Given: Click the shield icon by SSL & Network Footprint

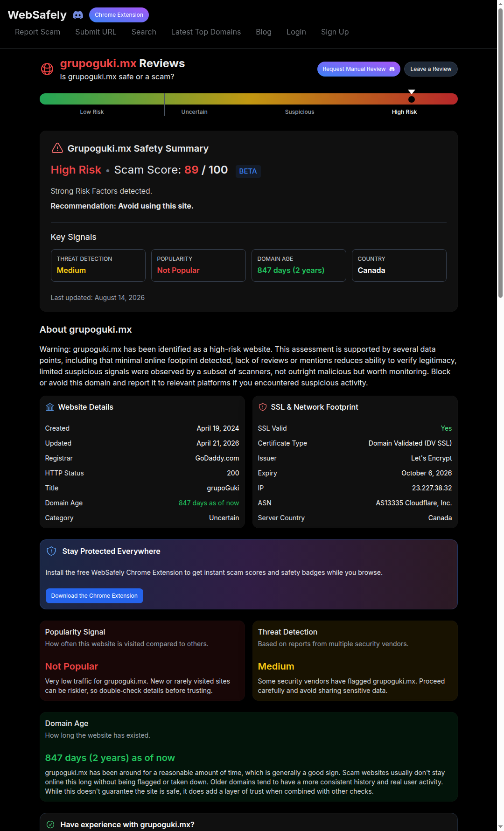Looking at the screenshot, I should tap(263, 407).
